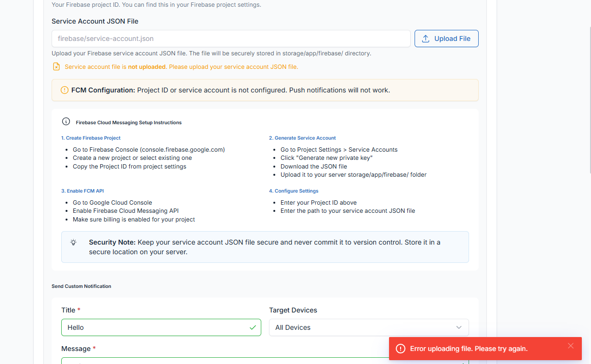Screen dimensions: 591x364
Task: Click 'Enable Firebase Cloud Messaging API' line
Action: pyautogui.click(x=126, y=211)
